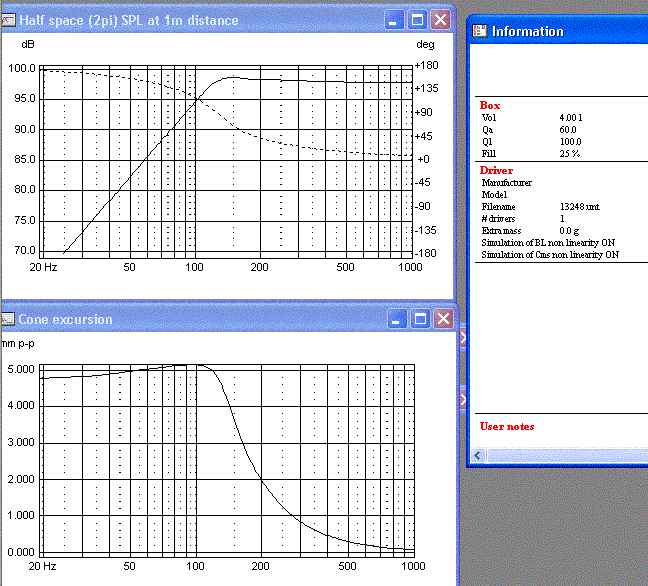Click the deg axis label on SPL graph
This screenshot has width=648, height=586.
coord(425,45)
